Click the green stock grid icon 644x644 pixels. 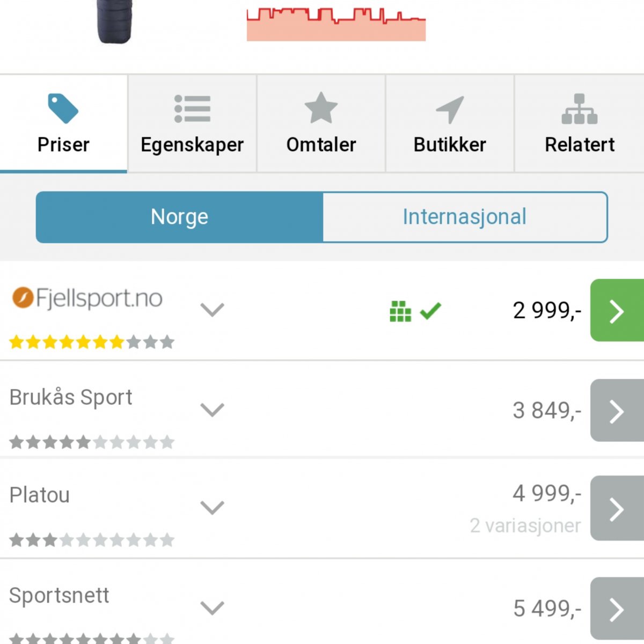pyautogui.click(x=400, y=311)
